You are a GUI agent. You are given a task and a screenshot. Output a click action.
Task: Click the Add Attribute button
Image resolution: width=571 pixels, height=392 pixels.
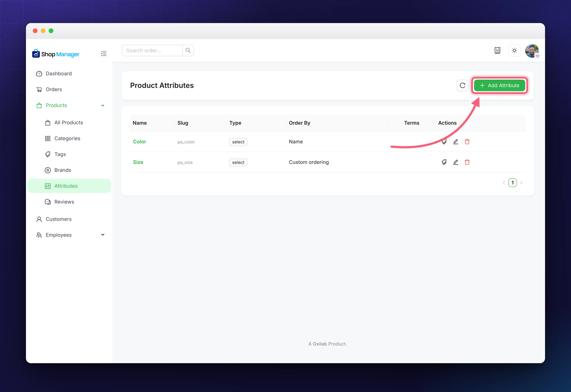(x=499, y=85)
